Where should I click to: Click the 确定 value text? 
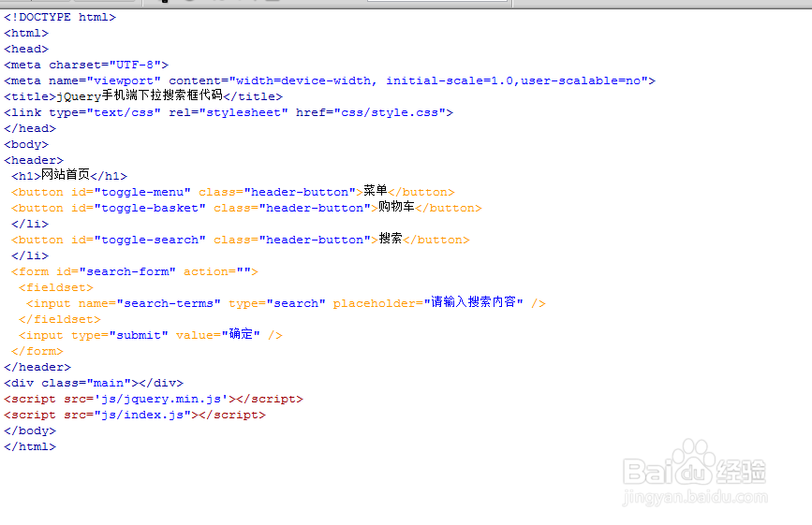241,334
